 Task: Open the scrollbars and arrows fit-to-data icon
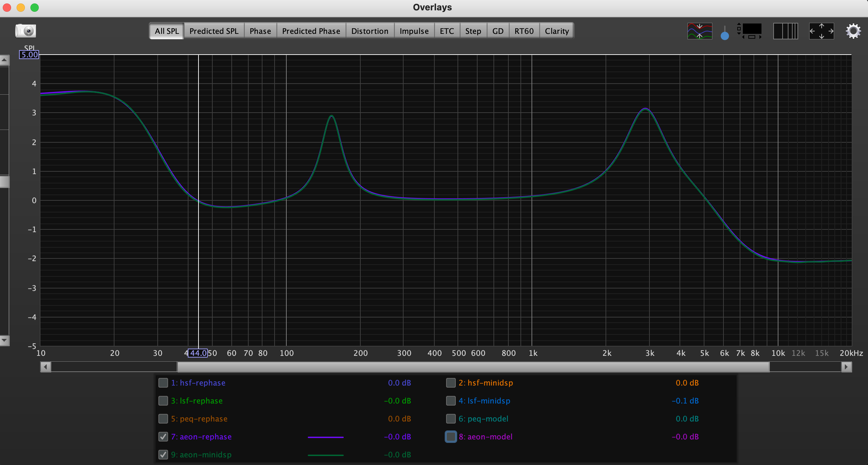tap(821, 31)
